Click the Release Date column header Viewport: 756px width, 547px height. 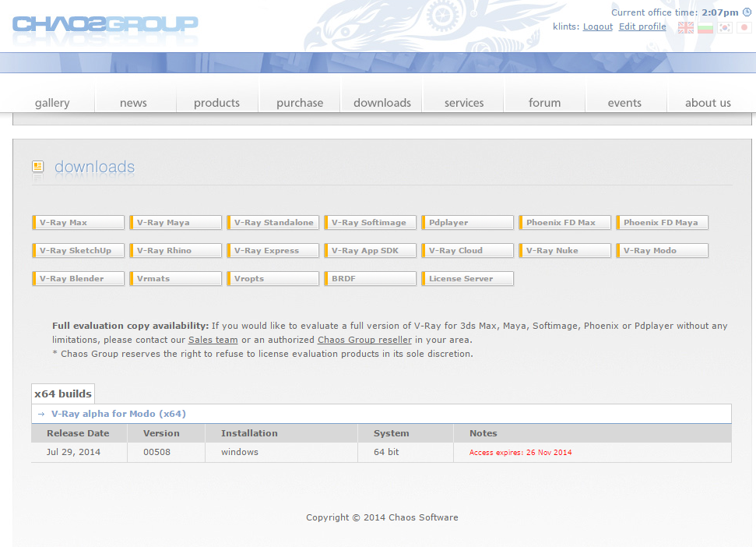pos(78,433)
